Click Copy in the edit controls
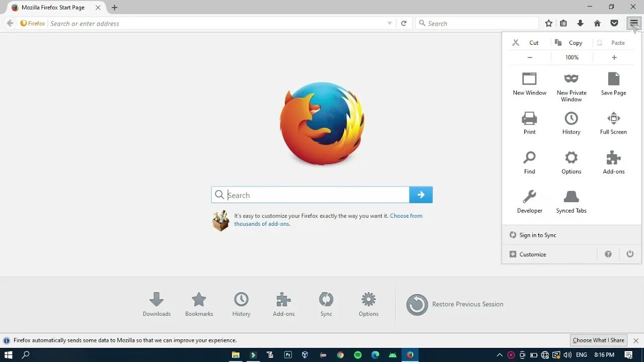Viewport: 644px width, 362px height. tap(572, 43)
